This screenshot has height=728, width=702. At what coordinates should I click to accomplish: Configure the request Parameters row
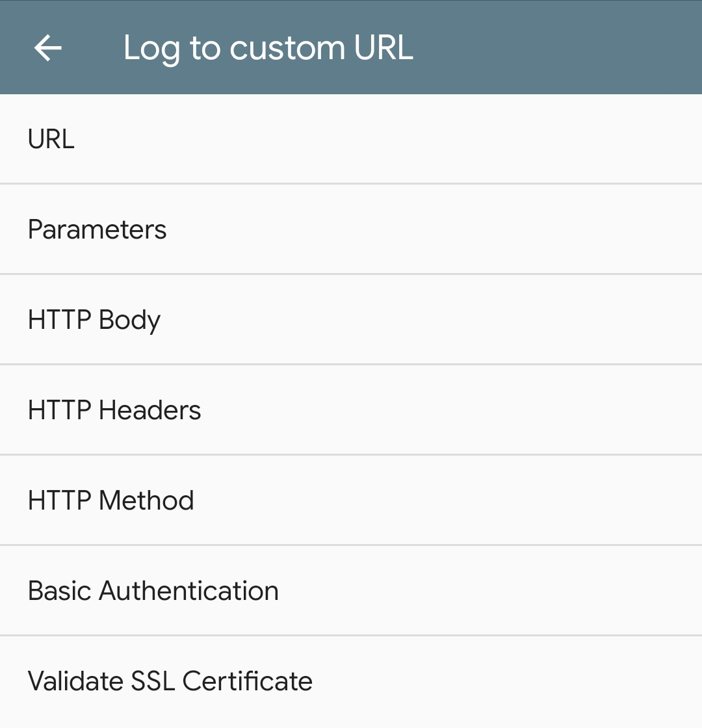pyautogui.click(x=351, y=229)
